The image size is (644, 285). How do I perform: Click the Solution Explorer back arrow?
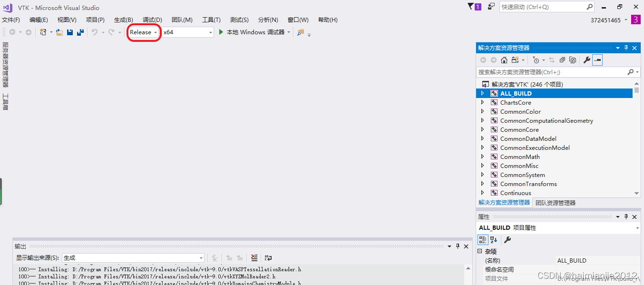[x=483, y=60]
